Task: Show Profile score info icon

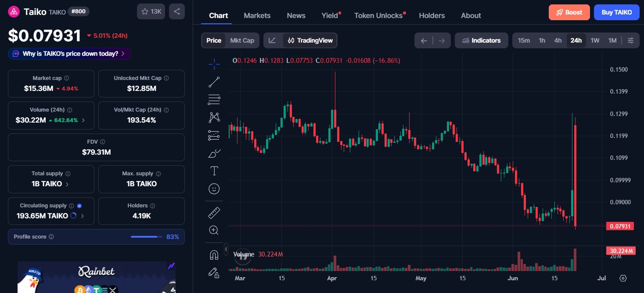Action: click(51, 237)
